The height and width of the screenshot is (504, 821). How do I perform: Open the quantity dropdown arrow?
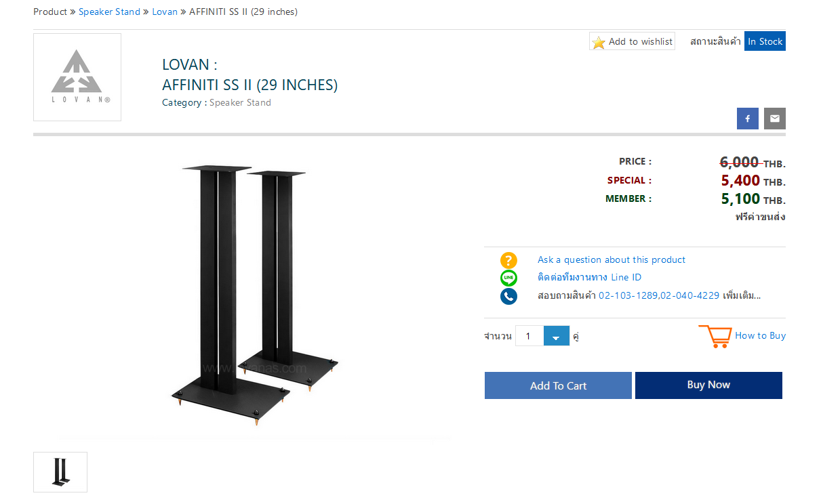(556, 336)
